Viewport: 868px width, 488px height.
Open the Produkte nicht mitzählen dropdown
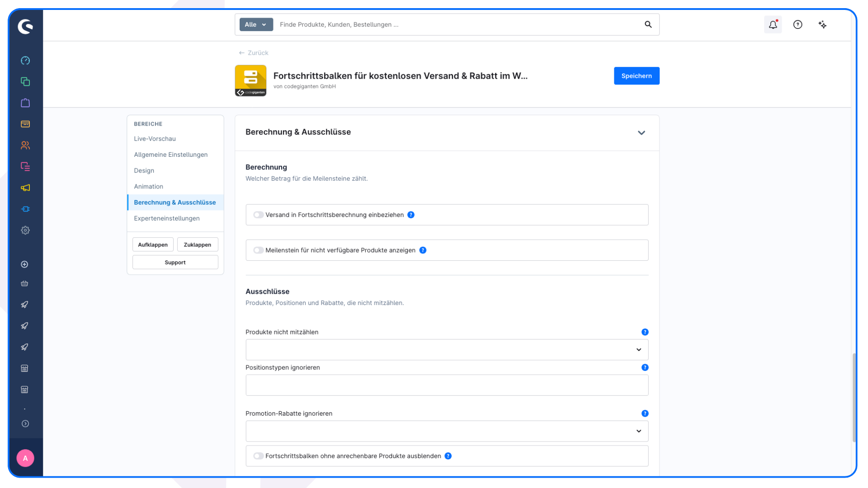pyautogui.click(x=447, y=350)
